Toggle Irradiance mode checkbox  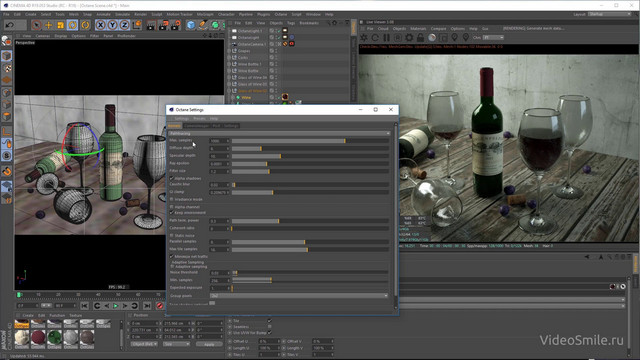tap(172, 199)
